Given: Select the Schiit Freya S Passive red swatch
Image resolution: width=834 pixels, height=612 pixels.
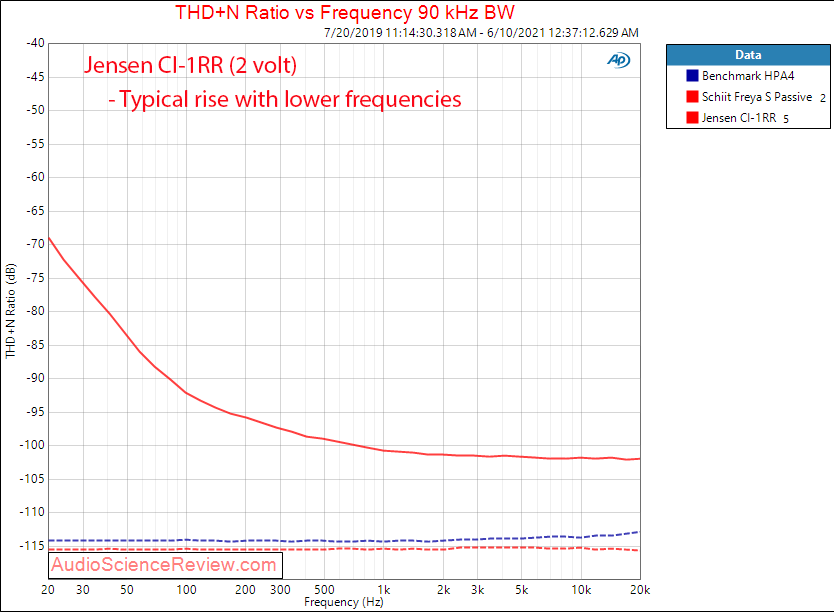Looking at the screenshot, I should [x=692, y=96].
